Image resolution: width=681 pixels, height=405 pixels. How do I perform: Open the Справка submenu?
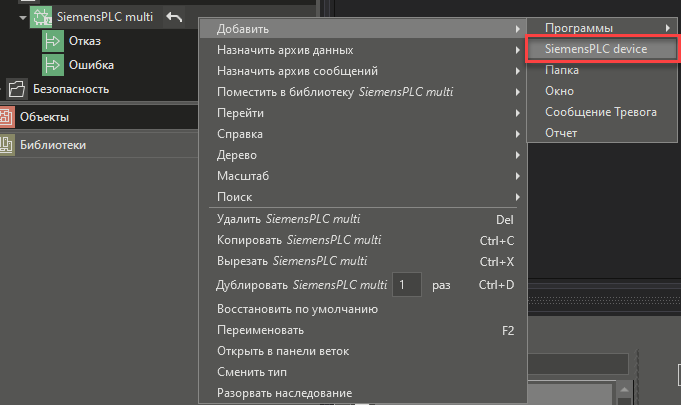(363, 134)
